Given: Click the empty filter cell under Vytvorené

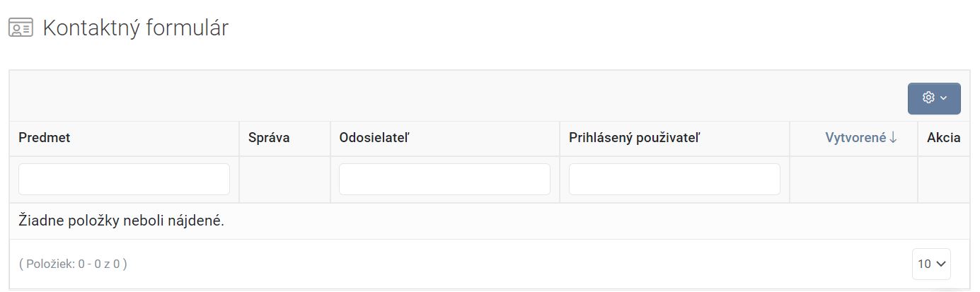Looking at the screenshot, I should click(853, 180).
